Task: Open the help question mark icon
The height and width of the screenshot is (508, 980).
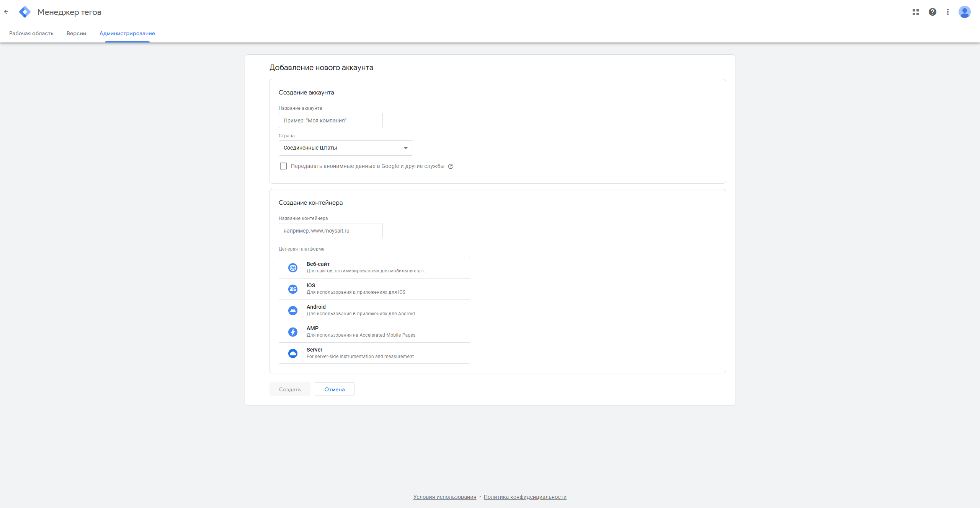Action: click(x=932, y=12)
